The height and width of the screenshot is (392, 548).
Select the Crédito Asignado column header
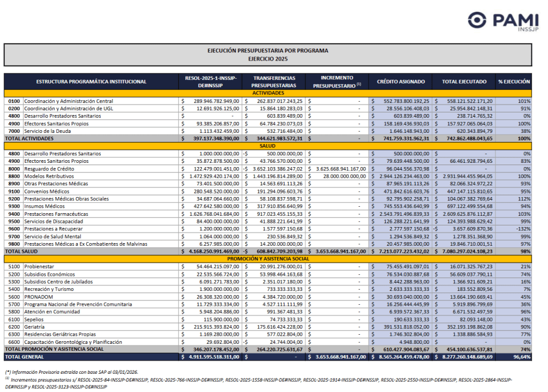pos(401,82)
